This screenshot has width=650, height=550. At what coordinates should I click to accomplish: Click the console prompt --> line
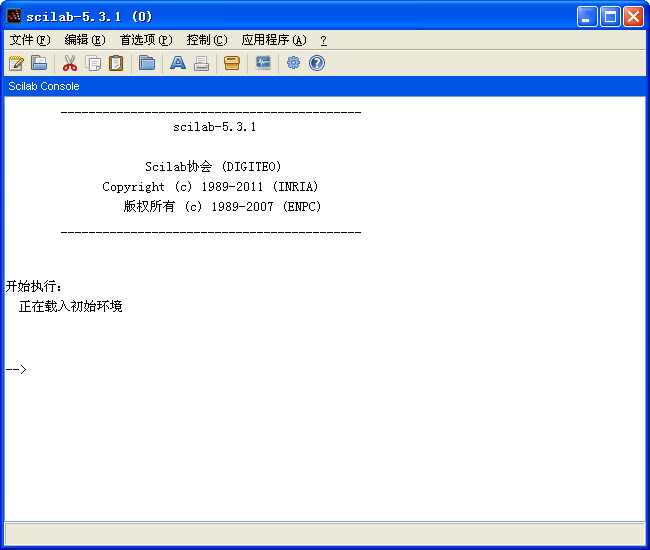16,369
